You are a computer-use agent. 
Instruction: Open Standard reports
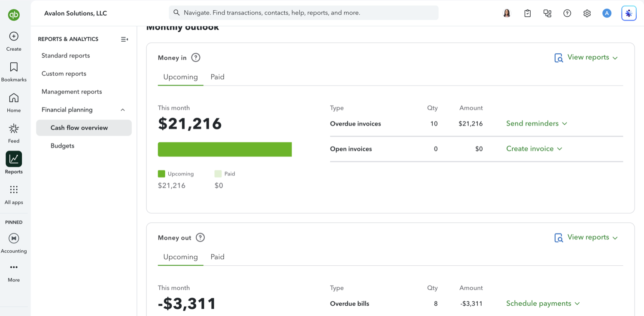coord(66,55)
